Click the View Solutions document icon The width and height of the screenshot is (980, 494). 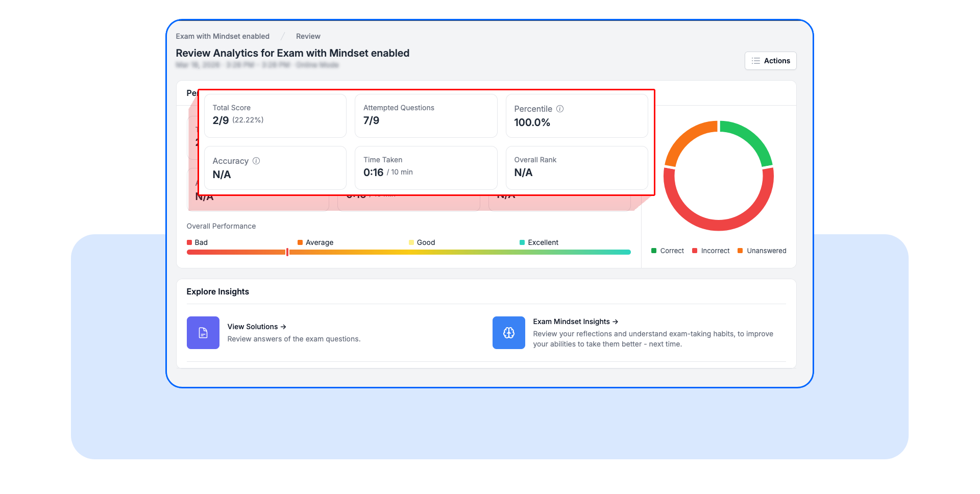(203, 333)
